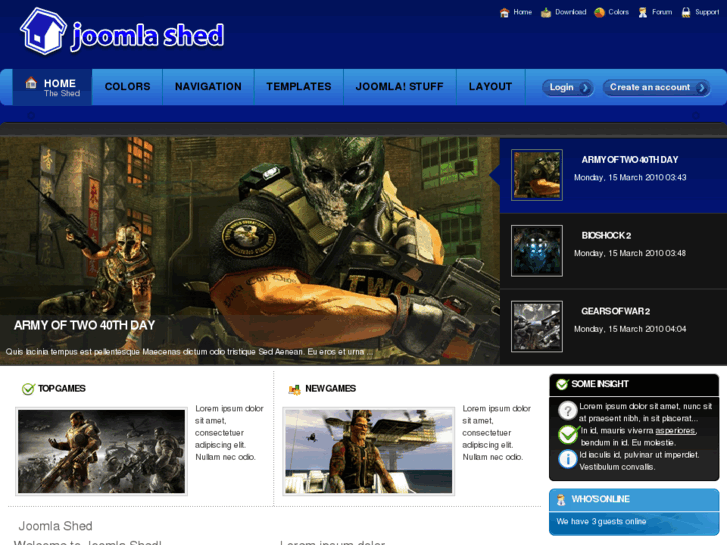Click the underlined asperiores link

pyautogui.click(x=676, y=431)
